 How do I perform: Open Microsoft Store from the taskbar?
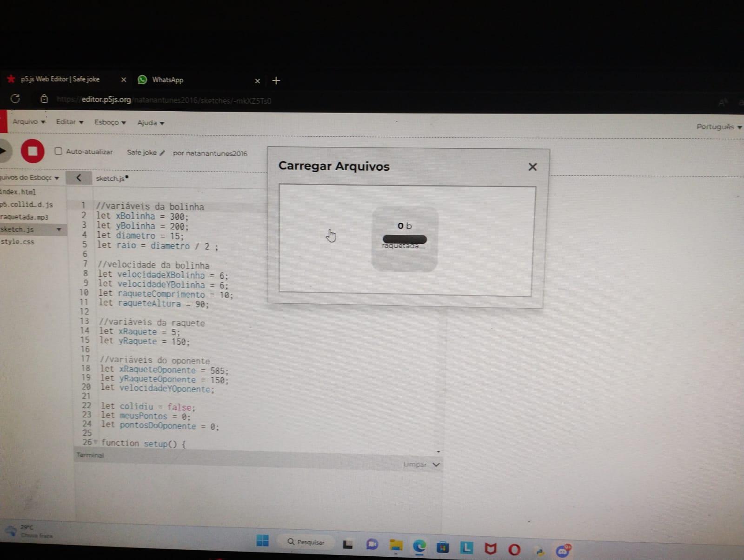tap(443, 547)
